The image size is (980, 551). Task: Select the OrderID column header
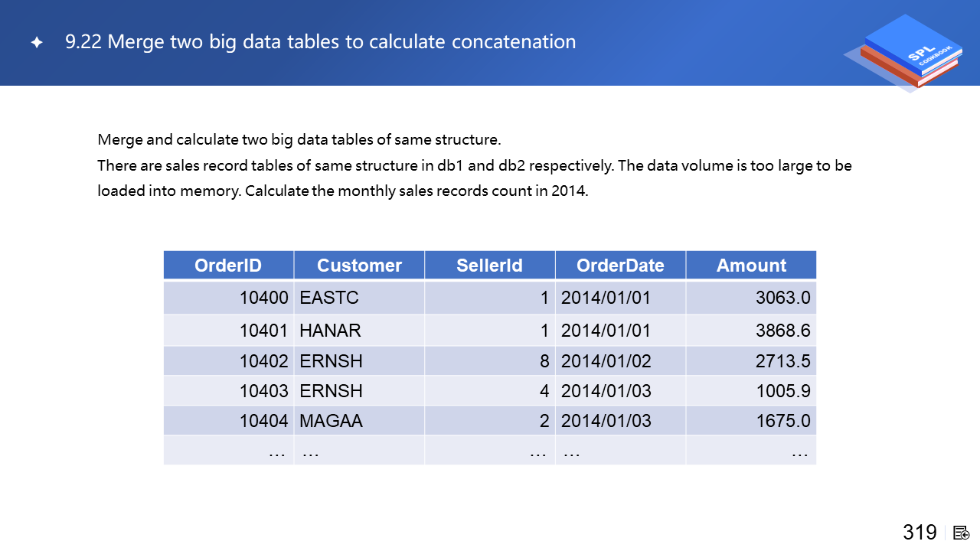228,266
